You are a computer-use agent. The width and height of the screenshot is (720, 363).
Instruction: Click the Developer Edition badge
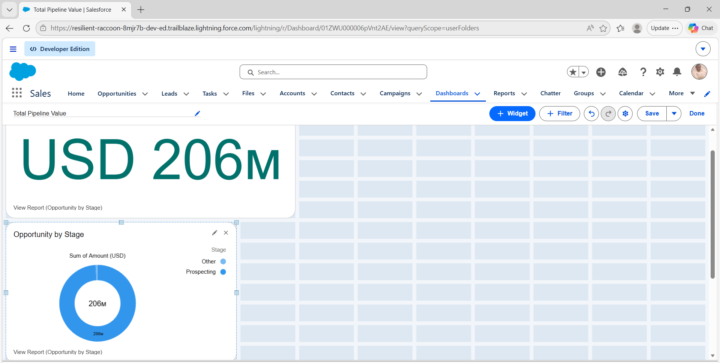[60, 49]
